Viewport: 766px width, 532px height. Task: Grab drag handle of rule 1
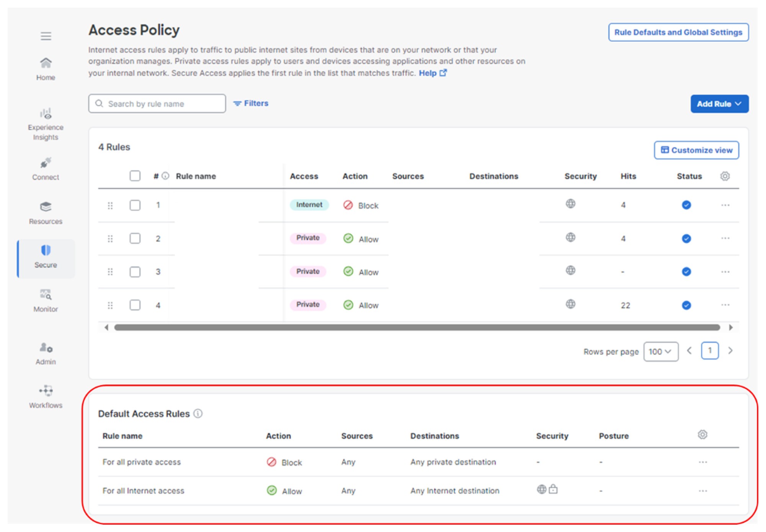[x=110, y=206]
